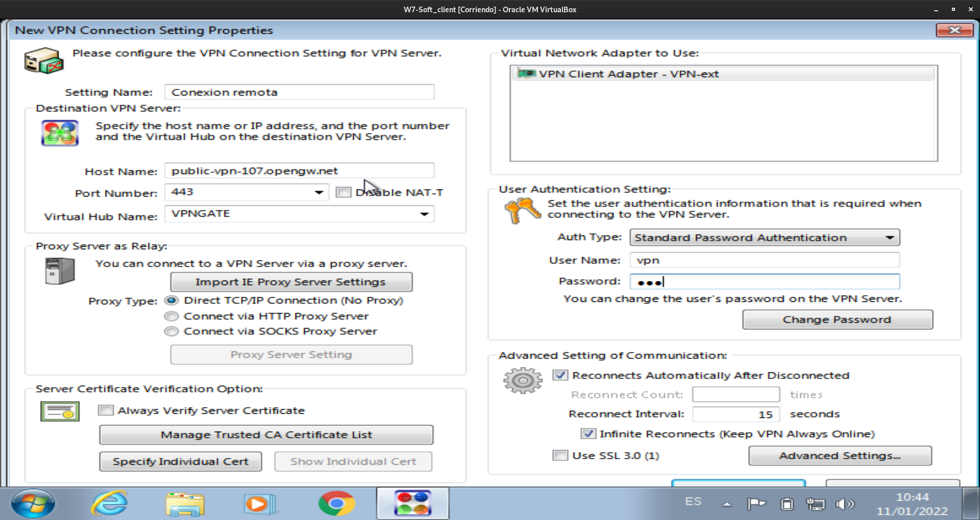Click the Import IE Proxy Server Settings button
Screen dimensions: 980x520
click(291, 282)
